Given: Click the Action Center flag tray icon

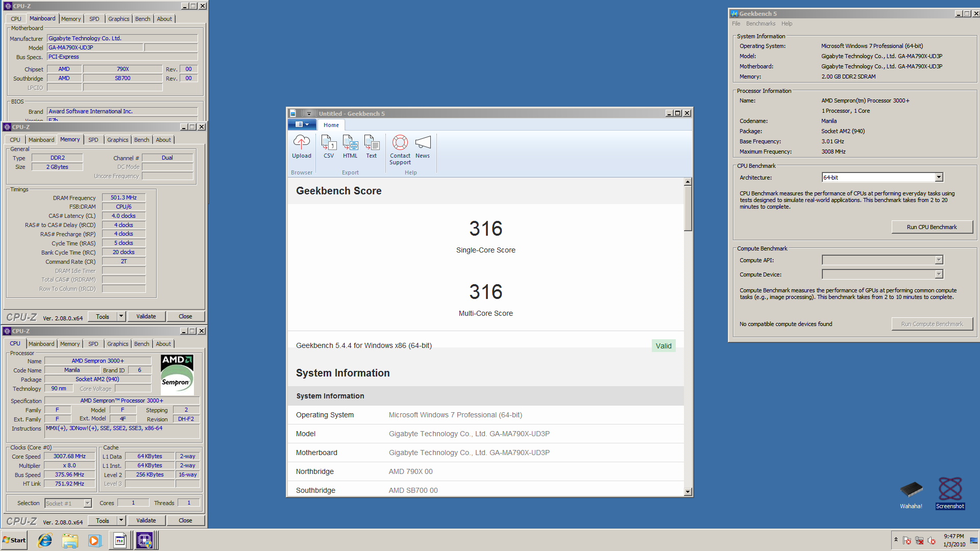Looking at the screenshot, I should coord(907,541).
